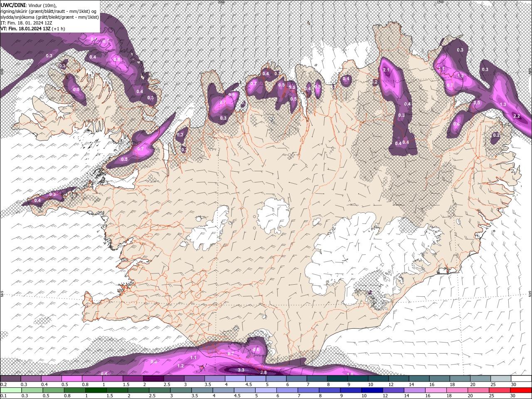Click the '0.2' label of the snow scale

pyautogui.click(x=4, y=384)
